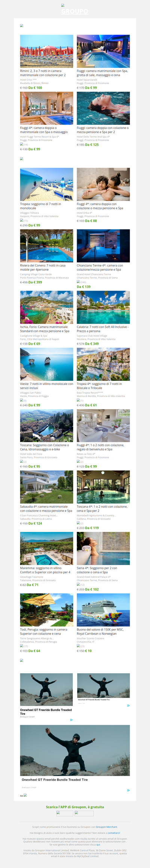Click rating stars icon on Chianciano Terme deal

(78, 282)
